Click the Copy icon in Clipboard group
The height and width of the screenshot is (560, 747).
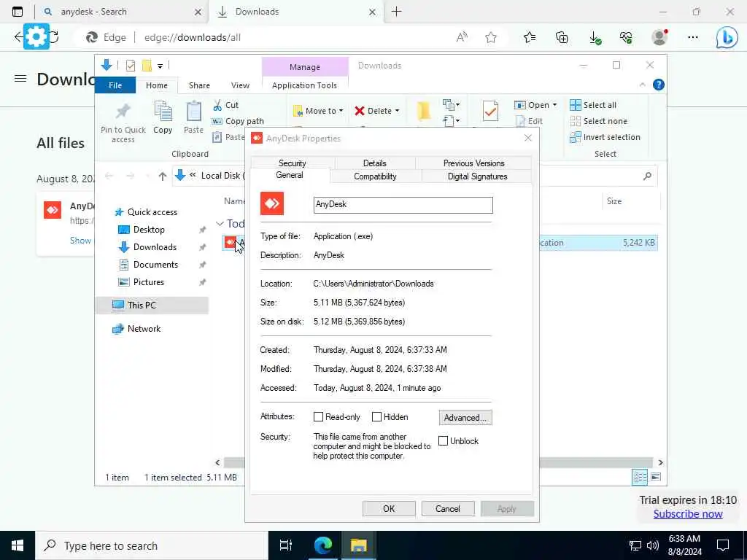pos(163,112)
